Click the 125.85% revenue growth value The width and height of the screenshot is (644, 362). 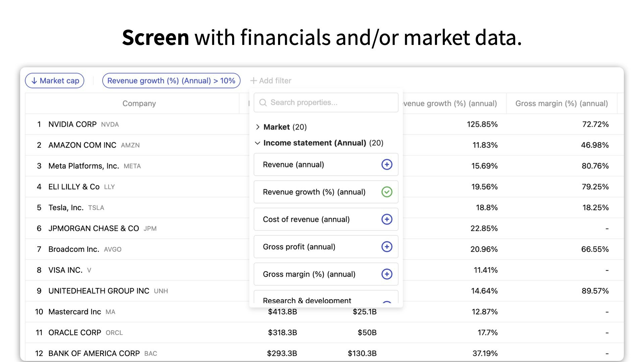[x=482, y=124]
